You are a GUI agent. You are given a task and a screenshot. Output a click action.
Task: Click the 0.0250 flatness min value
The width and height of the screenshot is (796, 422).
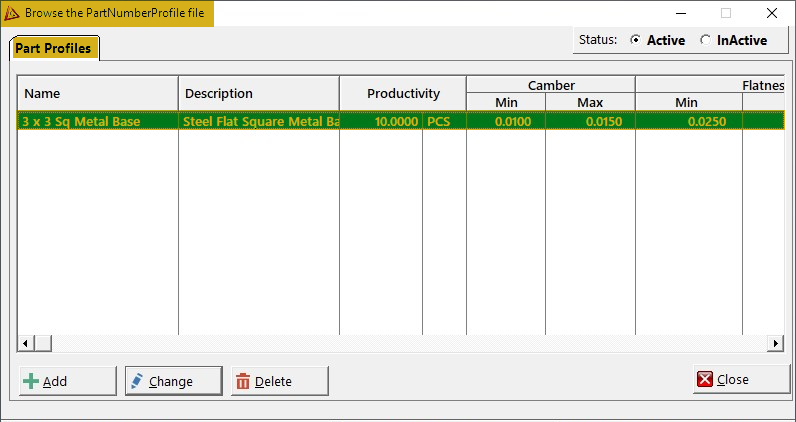coord(689,121)
